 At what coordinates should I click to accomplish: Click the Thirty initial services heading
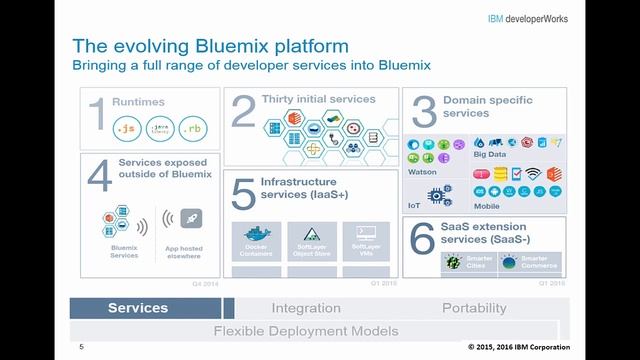click(x=318, y=99)
